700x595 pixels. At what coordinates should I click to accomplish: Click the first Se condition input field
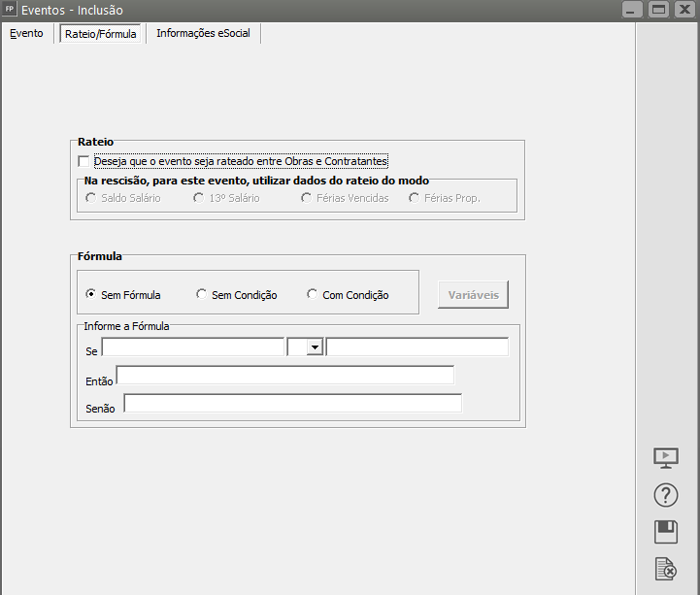click(x=192, y=347)
